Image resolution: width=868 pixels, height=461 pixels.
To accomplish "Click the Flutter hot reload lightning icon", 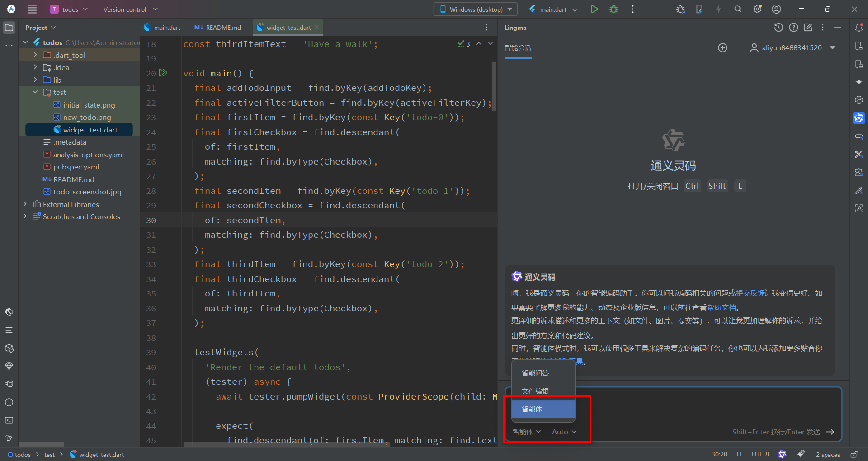I will tap(718, 9).
